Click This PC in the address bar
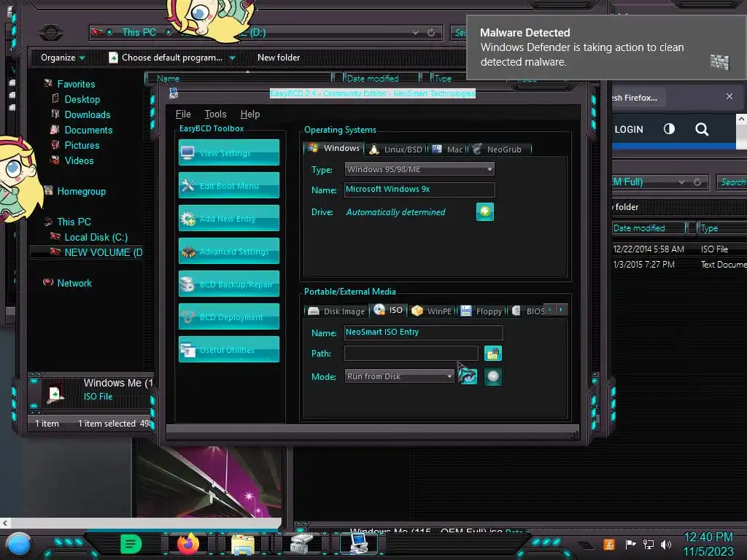The height and width of the screenshot is (560, 747). [139, 32]
